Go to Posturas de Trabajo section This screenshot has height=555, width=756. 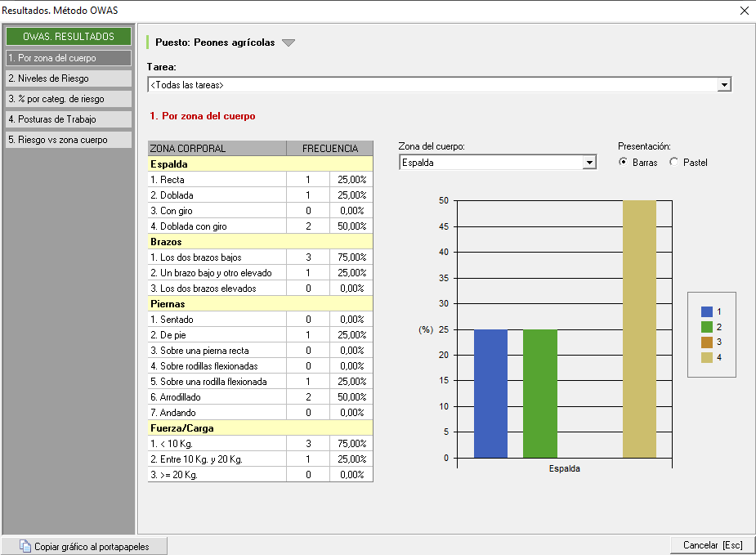tap(68, 119)
